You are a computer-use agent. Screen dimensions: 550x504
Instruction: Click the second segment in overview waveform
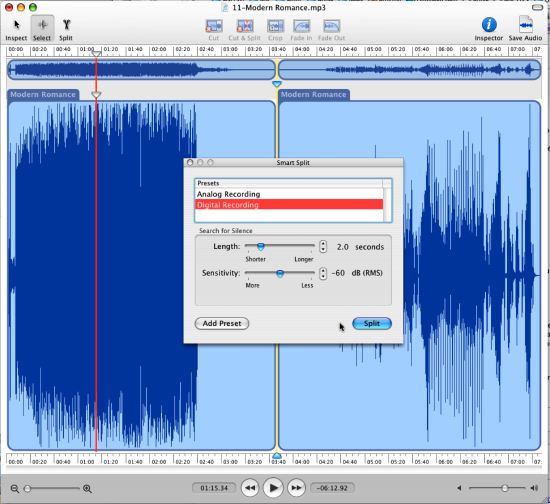click(409, 69)
